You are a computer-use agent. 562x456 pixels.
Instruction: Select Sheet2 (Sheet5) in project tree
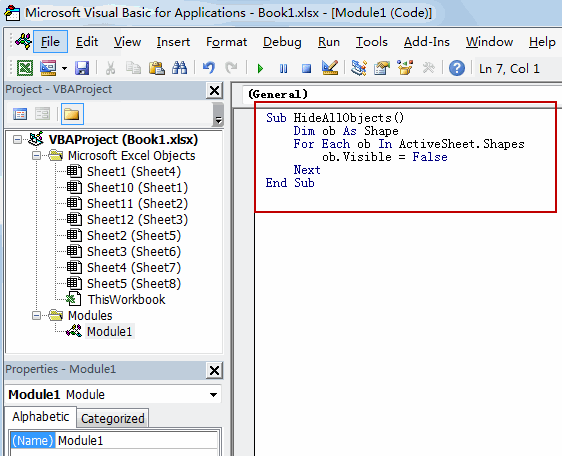point(134,236)
